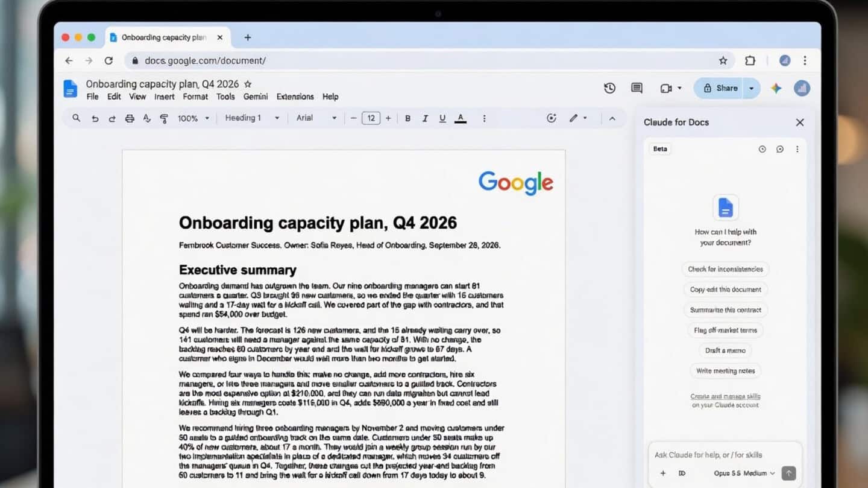Expand the Share options arrow
This screenshot has width=868, height=488.
point(751,88)
